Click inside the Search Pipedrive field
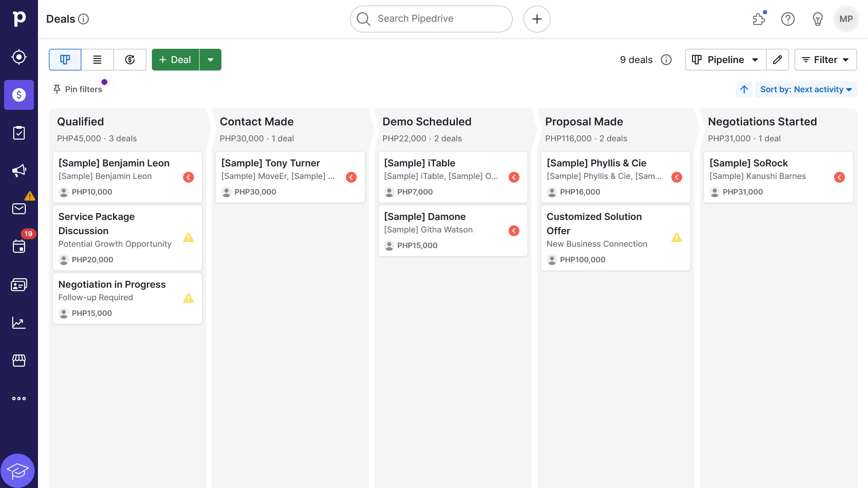 [431, 19]
